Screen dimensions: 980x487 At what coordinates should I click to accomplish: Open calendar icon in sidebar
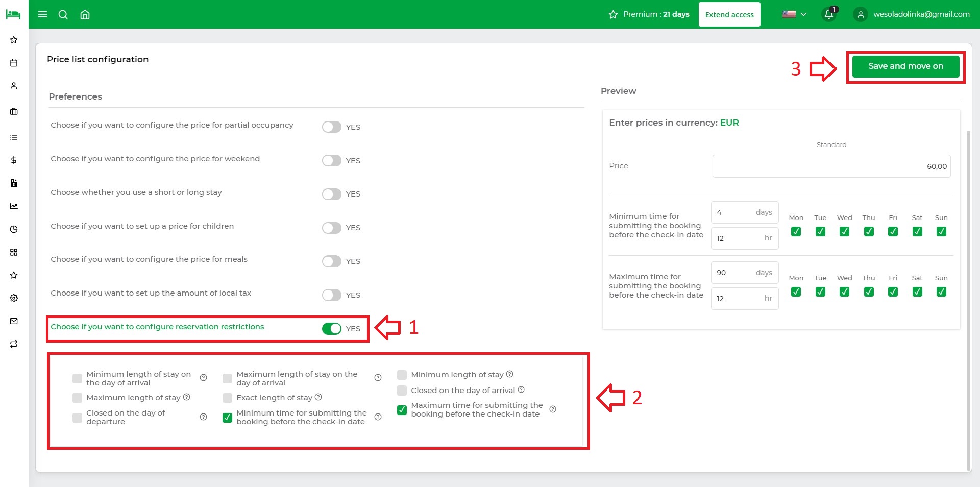pyautogui.click(x=14, y=63)
